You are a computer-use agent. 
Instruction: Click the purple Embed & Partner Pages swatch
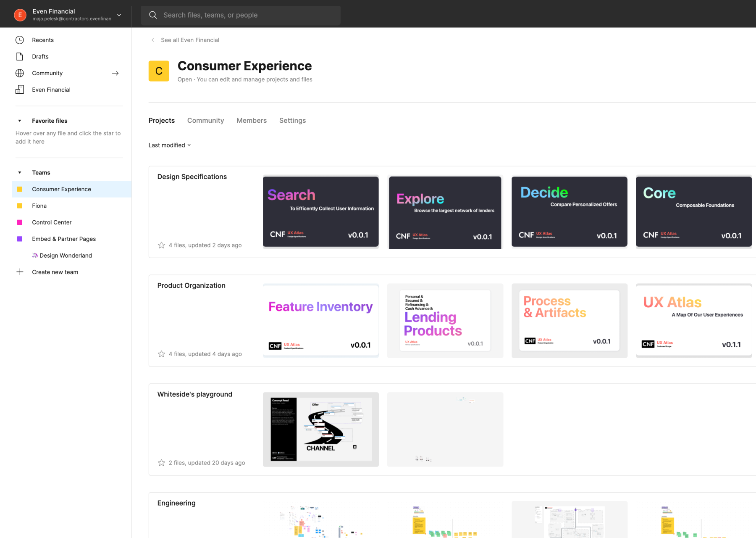(x=20, y=239)
